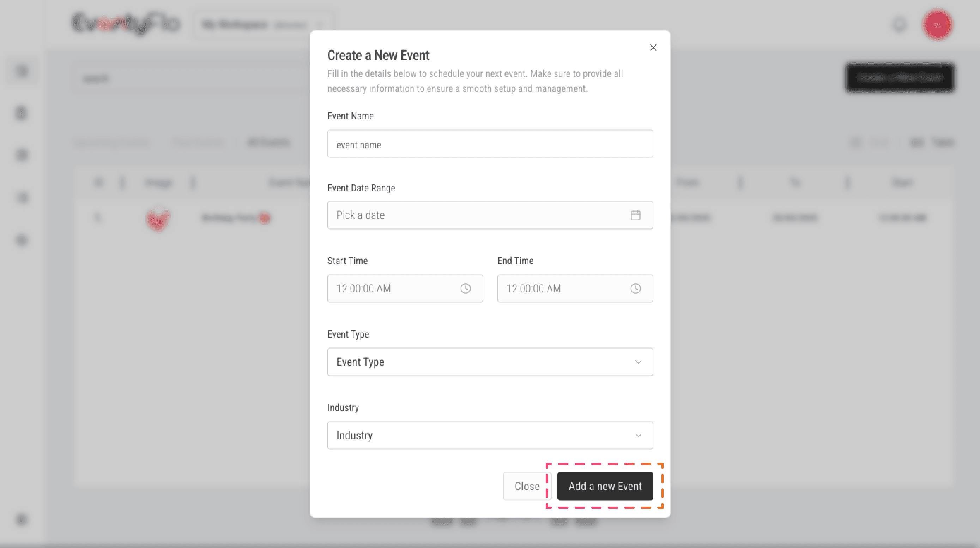Click the Start Time field

[405, 288]
